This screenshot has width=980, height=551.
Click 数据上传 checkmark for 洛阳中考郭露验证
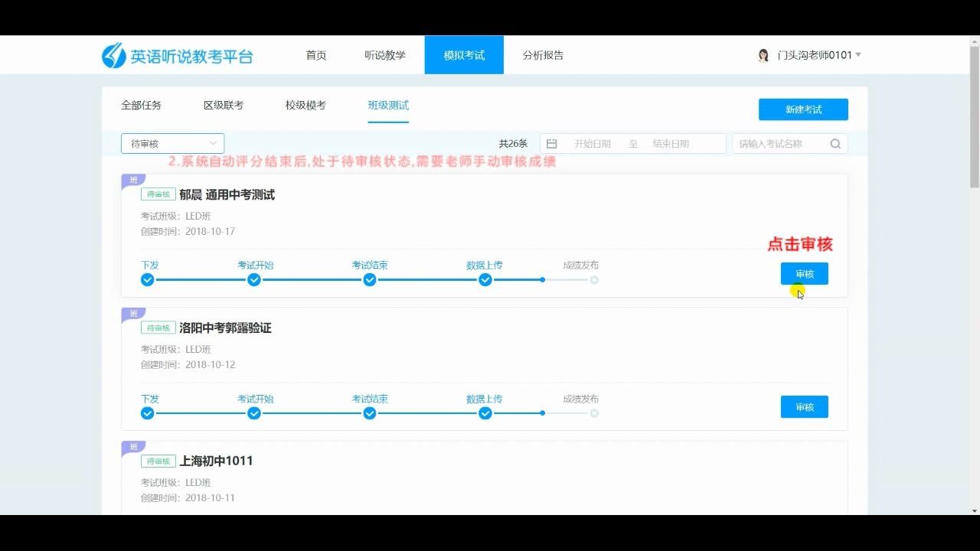point(485,413)
